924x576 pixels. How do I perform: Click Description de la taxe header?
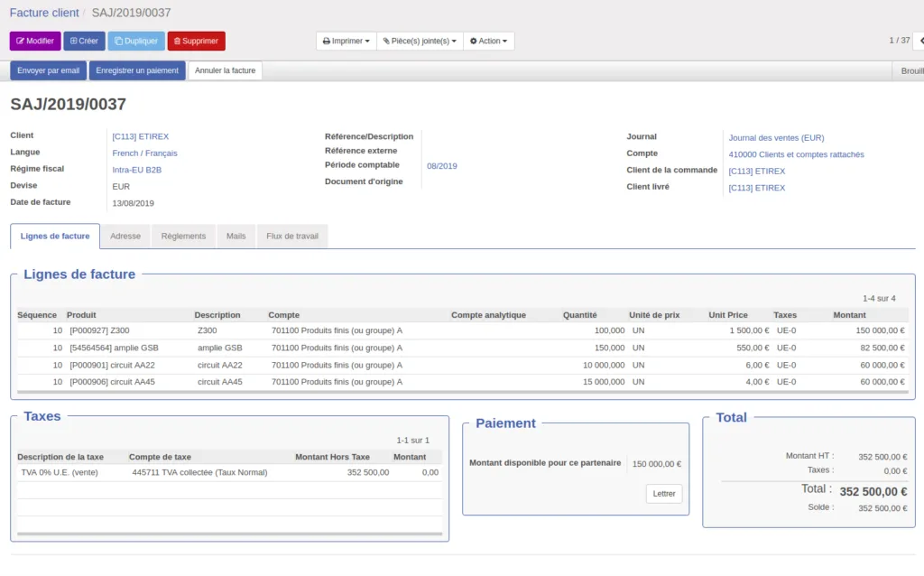(x=60, y=457)
